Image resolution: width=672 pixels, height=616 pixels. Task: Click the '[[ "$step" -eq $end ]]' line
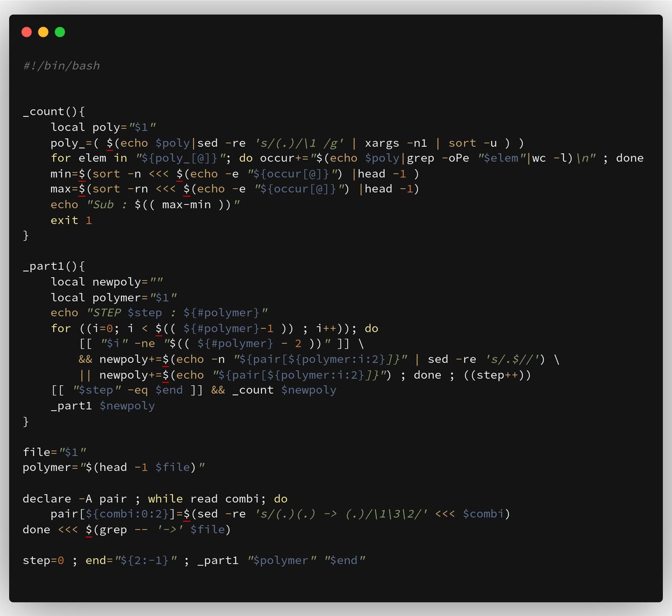click(194, 390)
